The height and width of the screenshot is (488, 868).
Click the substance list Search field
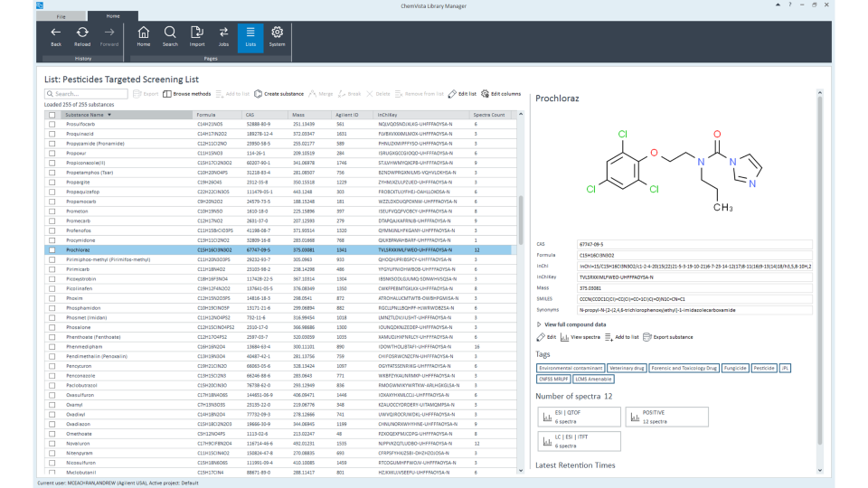(x=85, y=94)
